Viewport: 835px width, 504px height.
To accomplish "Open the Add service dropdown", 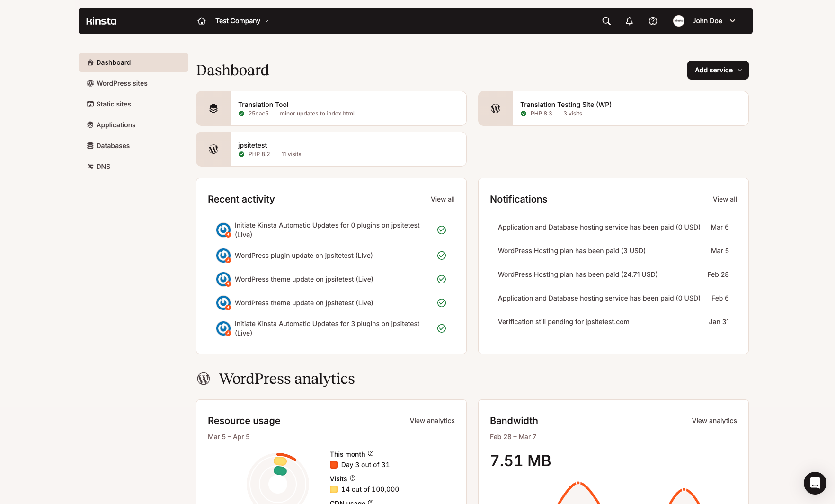I will [x=718, y=70].
